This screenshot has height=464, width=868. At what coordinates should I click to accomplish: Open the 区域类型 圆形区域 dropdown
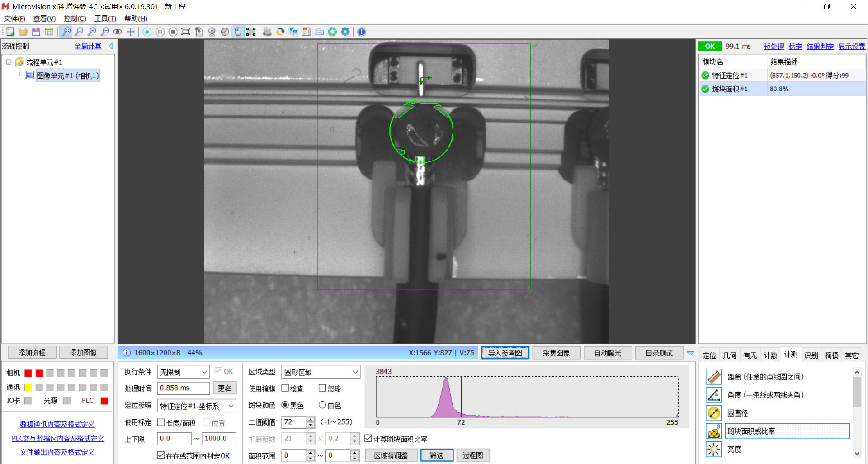pyautogui.click(x=321, y=372)
